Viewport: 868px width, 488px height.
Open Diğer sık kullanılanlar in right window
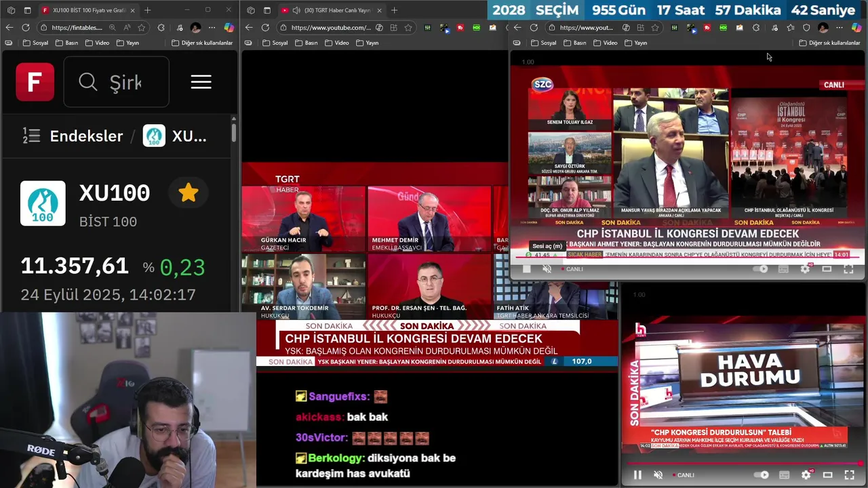pos(829,43)
